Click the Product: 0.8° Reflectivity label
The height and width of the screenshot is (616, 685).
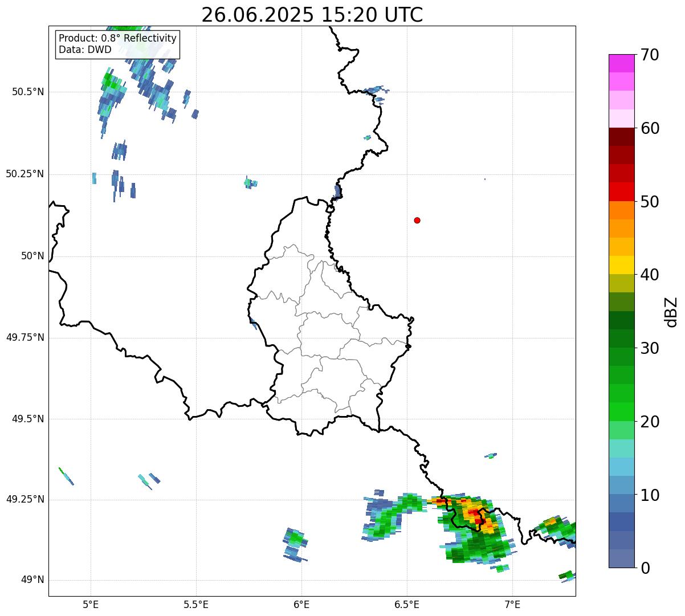(118, 38)
